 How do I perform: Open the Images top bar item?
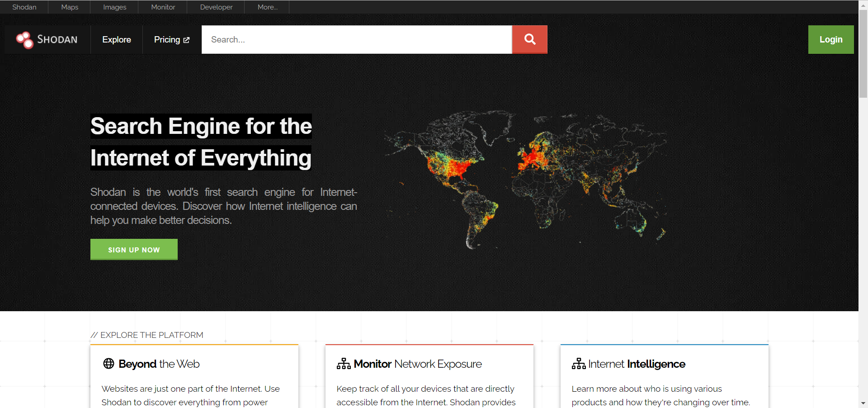[115, 7]
